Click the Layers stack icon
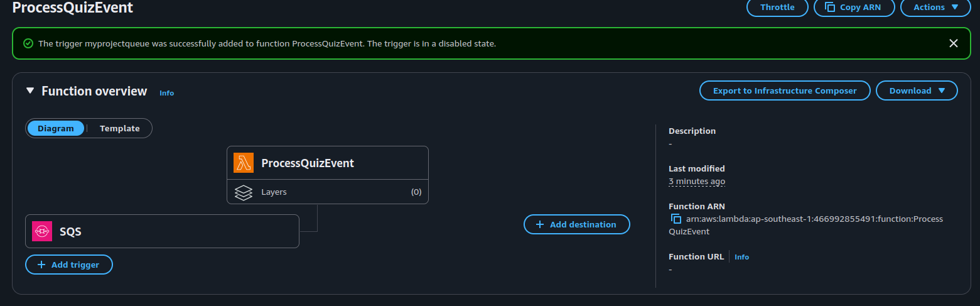The height and width of the screenshot is (306, 980). [x=243, y=192]
